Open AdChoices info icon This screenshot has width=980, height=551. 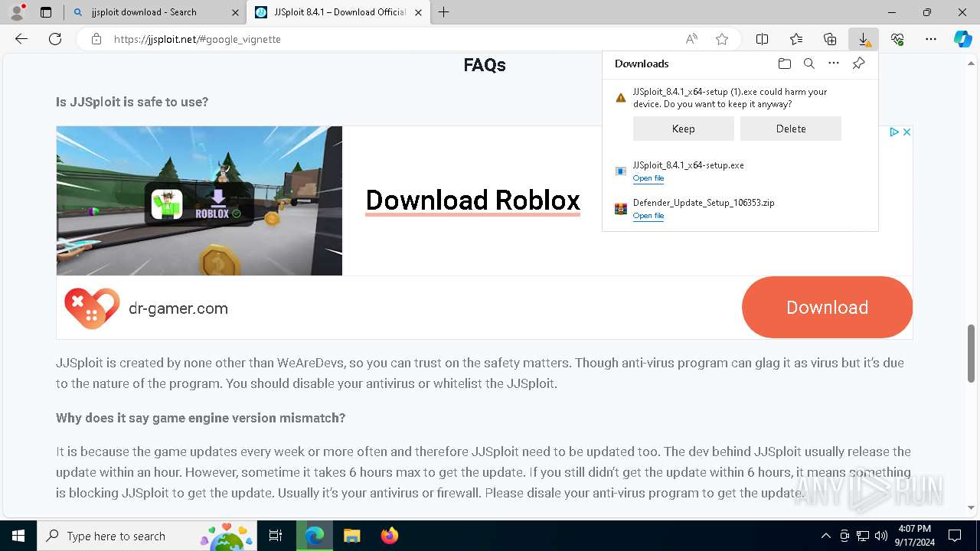[894, 132]
